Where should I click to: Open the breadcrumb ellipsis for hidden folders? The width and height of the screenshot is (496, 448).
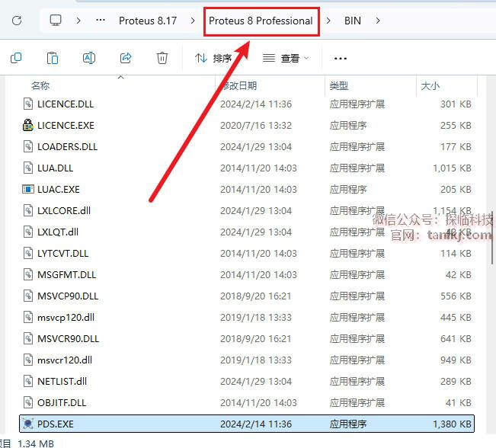[101, 21]
